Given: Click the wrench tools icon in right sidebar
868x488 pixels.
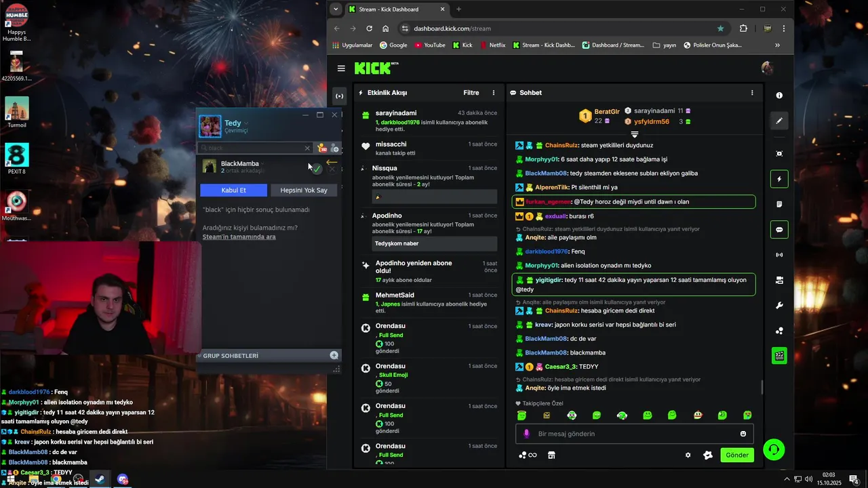Looking at the screenshot, I should click(x=779, y=305).
